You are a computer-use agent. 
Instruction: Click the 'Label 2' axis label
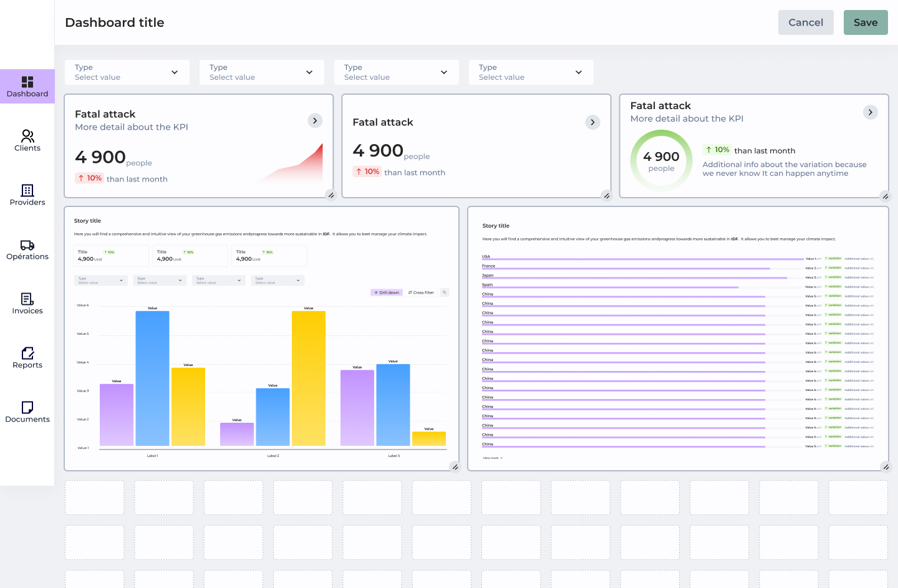coord(273,456)
